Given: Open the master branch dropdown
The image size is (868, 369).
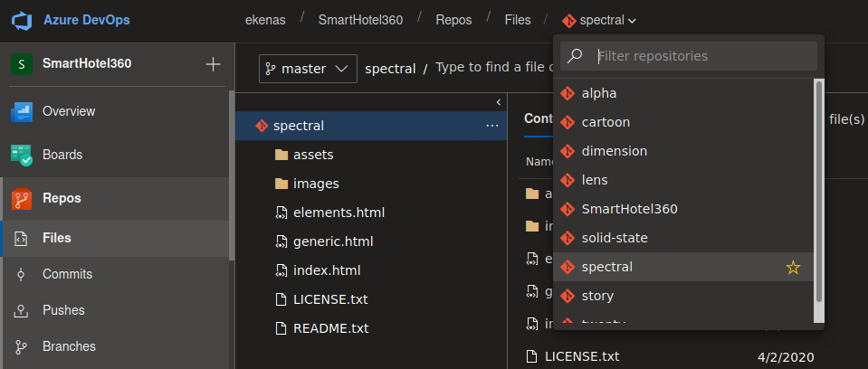Looking at the screenshot, I should coord(308,69).
